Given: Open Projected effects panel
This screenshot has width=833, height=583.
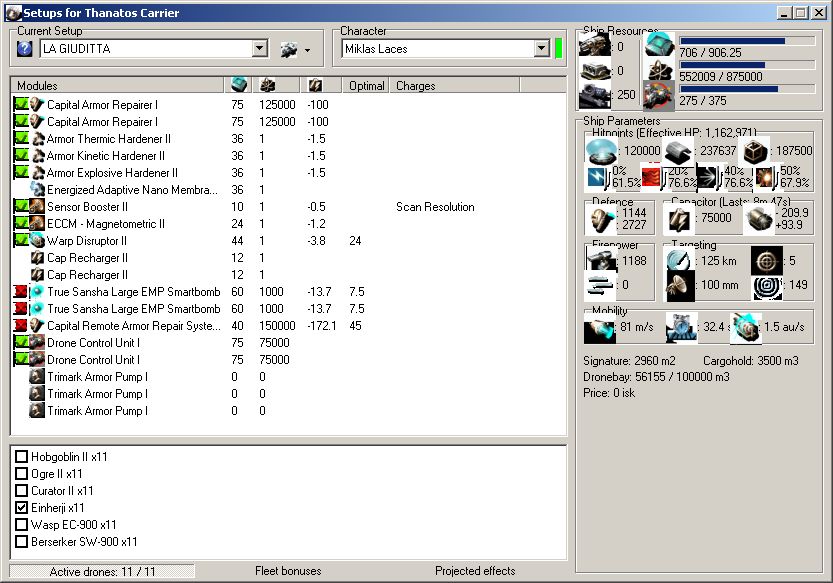Looking at the screenshot, I should [475, 571].
